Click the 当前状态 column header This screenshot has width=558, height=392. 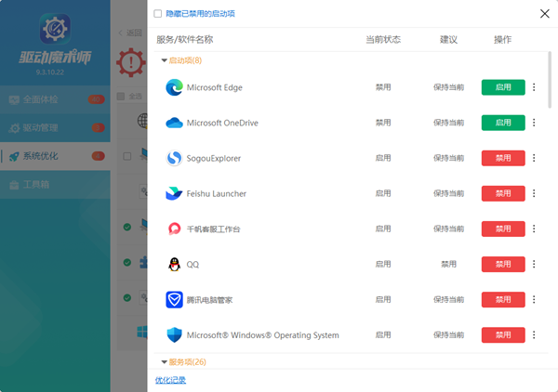click(383, 39)
